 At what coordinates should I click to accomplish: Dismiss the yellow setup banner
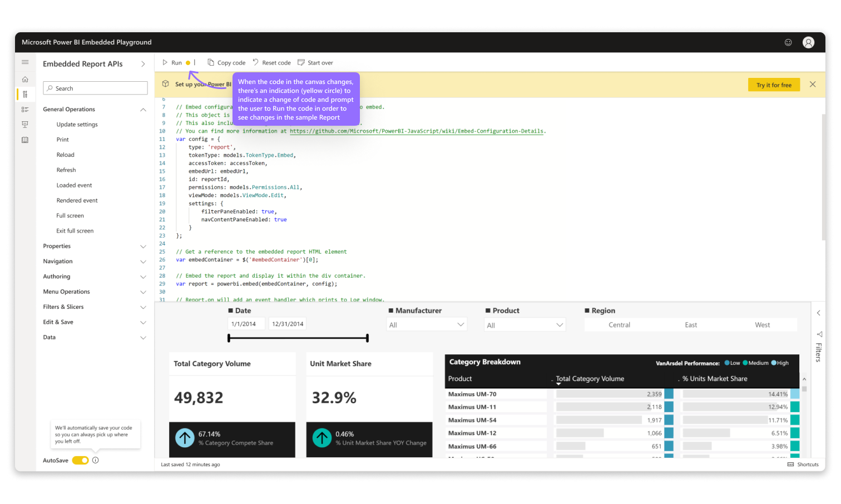tap(813, 85)
